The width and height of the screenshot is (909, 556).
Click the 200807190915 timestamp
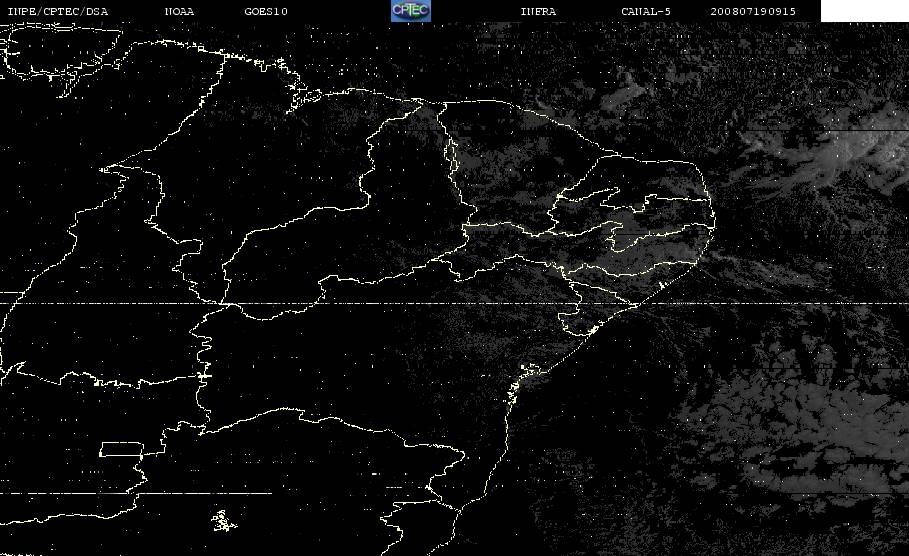tap(753, 12)
